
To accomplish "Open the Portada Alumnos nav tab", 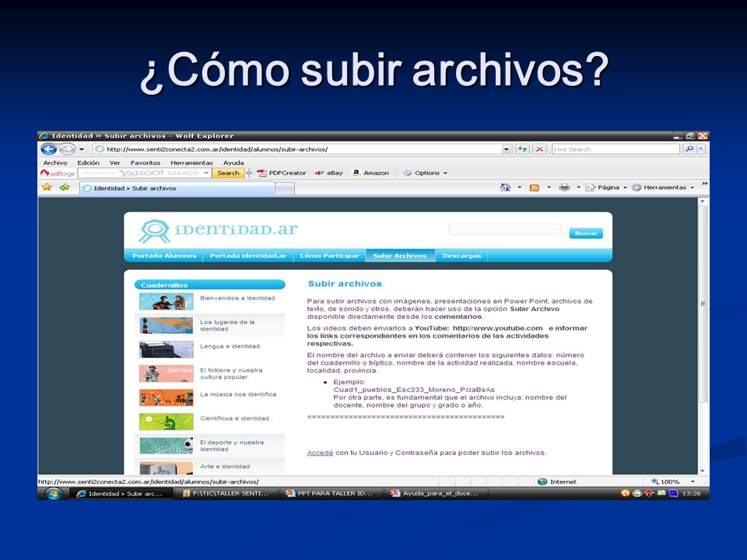I will coord(164,256).
